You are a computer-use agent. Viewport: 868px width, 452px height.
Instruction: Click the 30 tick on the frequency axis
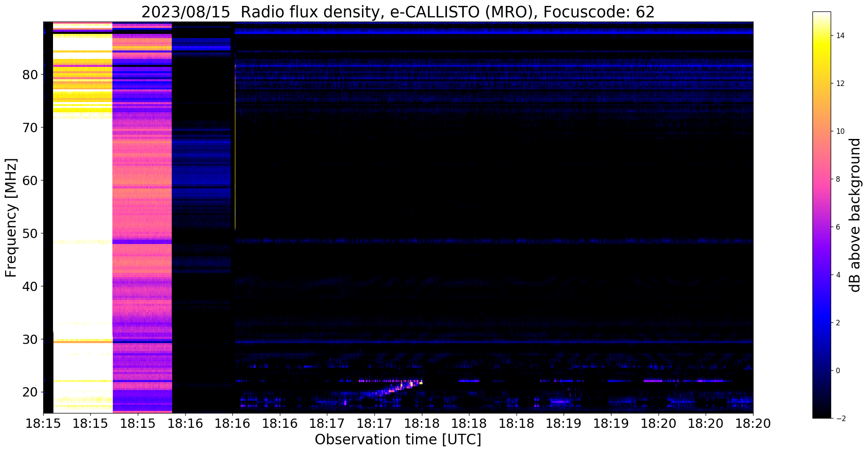click(31, 339)
